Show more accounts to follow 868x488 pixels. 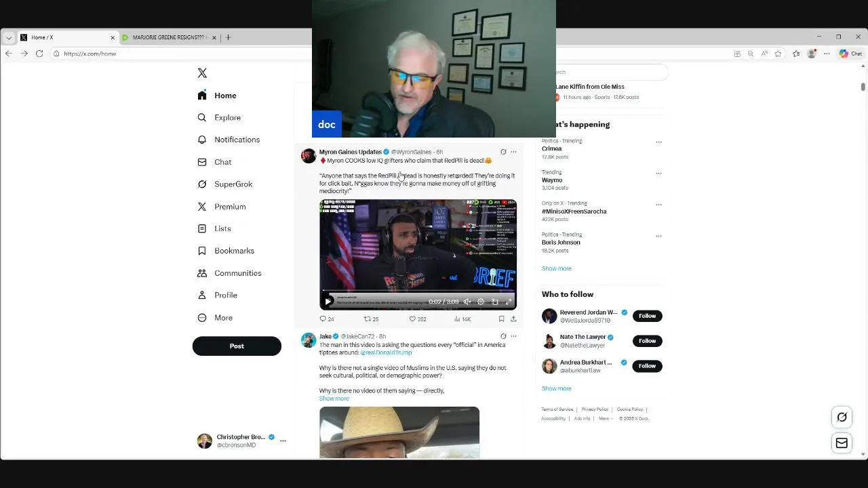coord(557,389)
